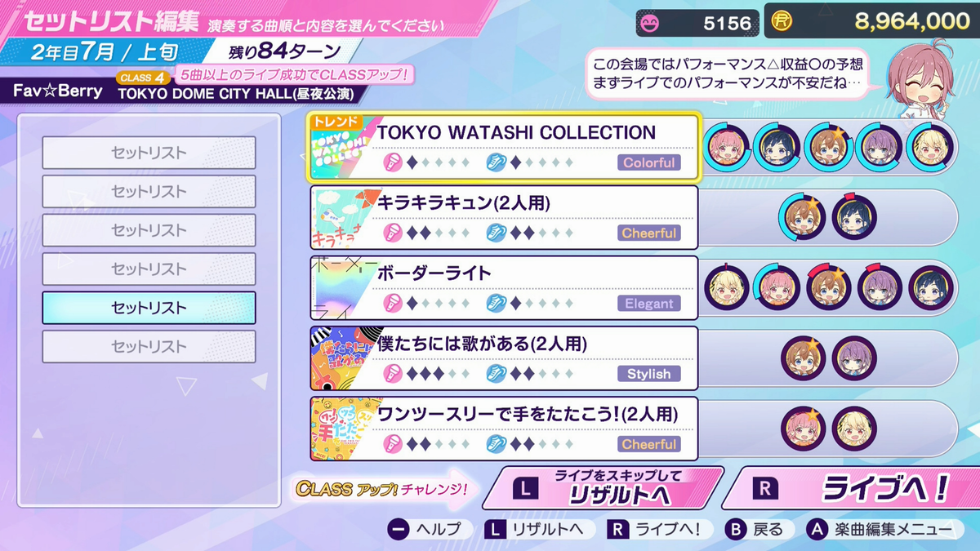Select the blonde idol avatar on ボーダーライト row
Image resolution: width=980 pixels, height=551 pixels.
click(x=726, y=287)
